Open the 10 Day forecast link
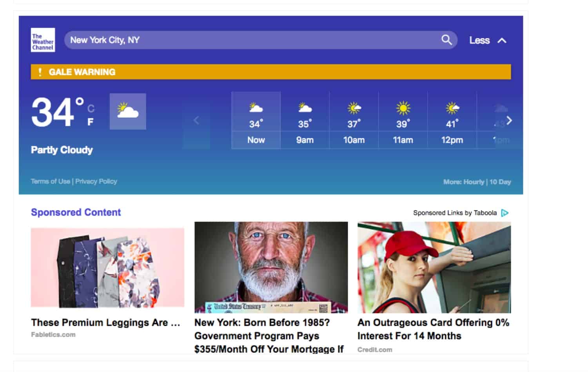 (500, 182)
